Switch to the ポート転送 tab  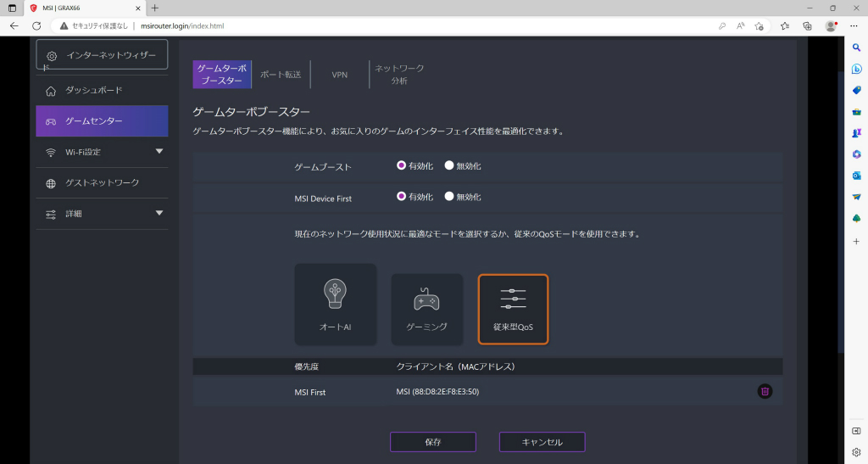click(x=281, y=74)
